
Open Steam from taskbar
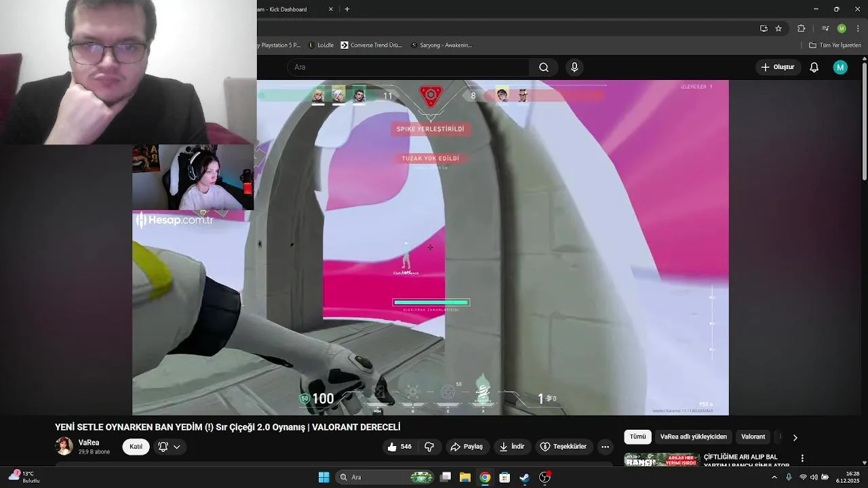coord(524,477)
